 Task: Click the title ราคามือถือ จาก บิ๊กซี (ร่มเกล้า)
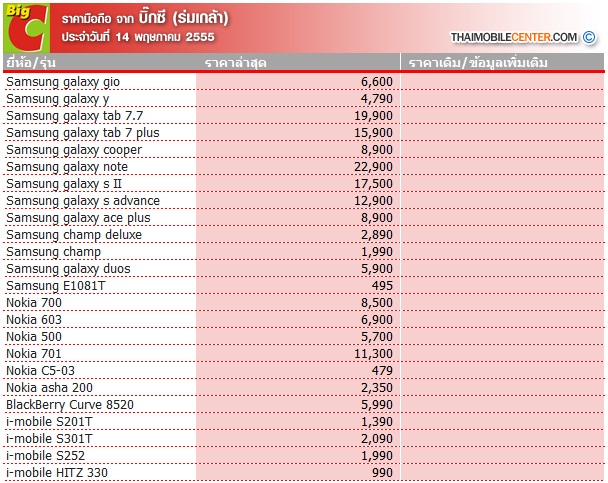click(145, 18)
